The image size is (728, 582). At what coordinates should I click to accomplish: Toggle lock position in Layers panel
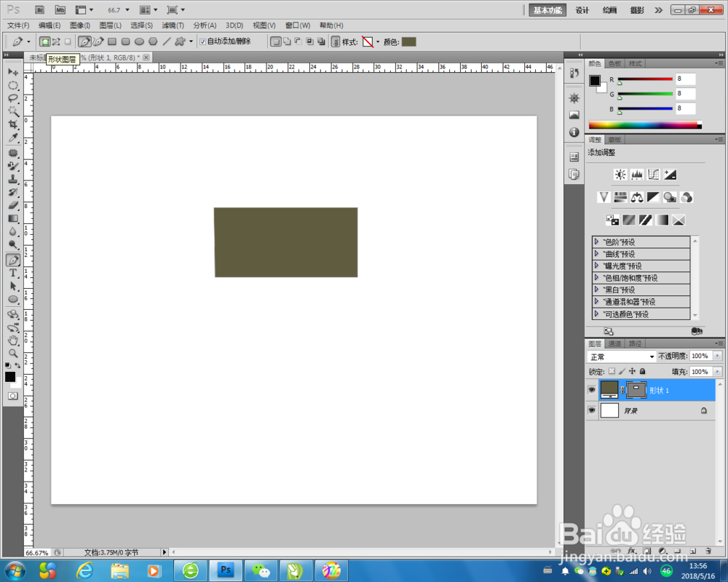point(633,371)
